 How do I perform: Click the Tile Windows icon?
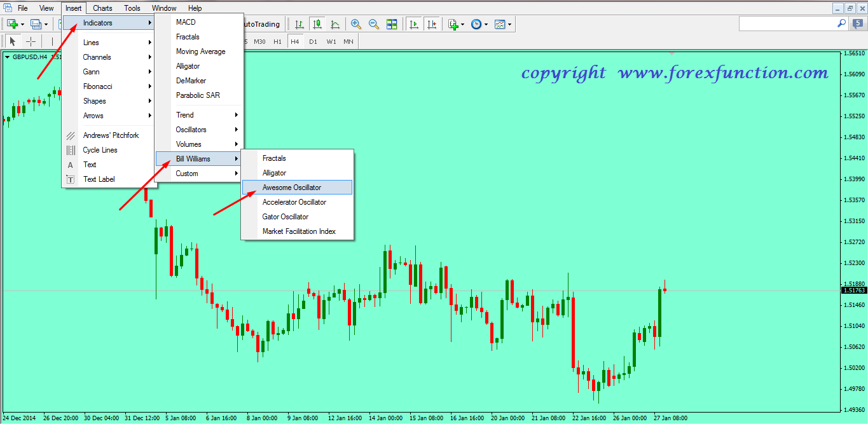[x=392, y=24]
